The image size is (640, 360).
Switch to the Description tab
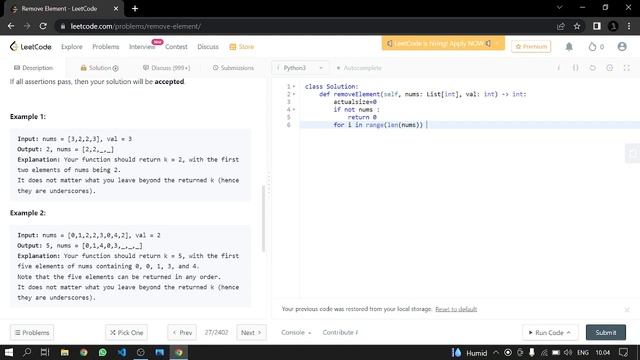33,68
